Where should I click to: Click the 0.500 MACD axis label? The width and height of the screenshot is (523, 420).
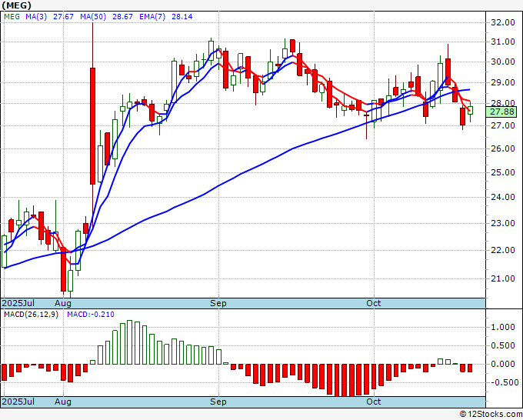click(x=503, y=345)
